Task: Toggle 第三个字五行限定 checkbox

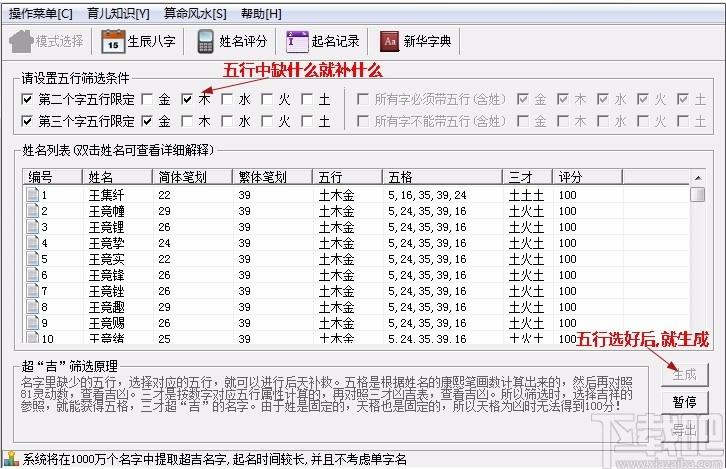Action: click(27, 121)
